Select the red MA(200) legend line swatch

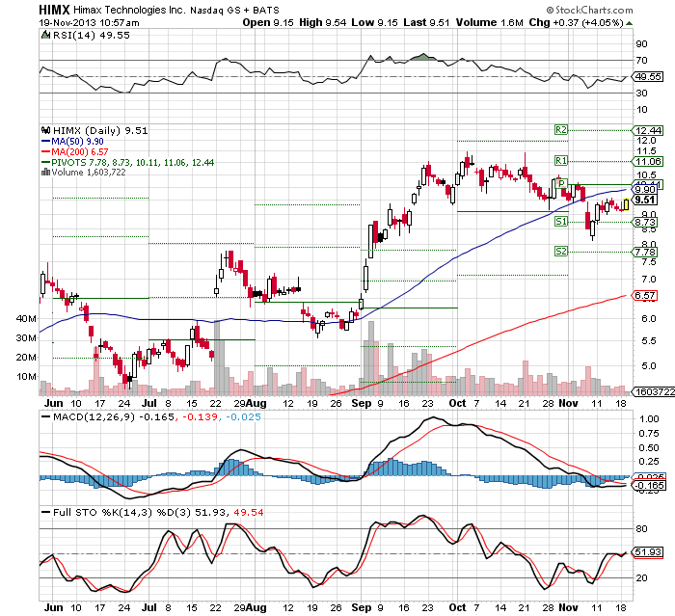(46, 152)
